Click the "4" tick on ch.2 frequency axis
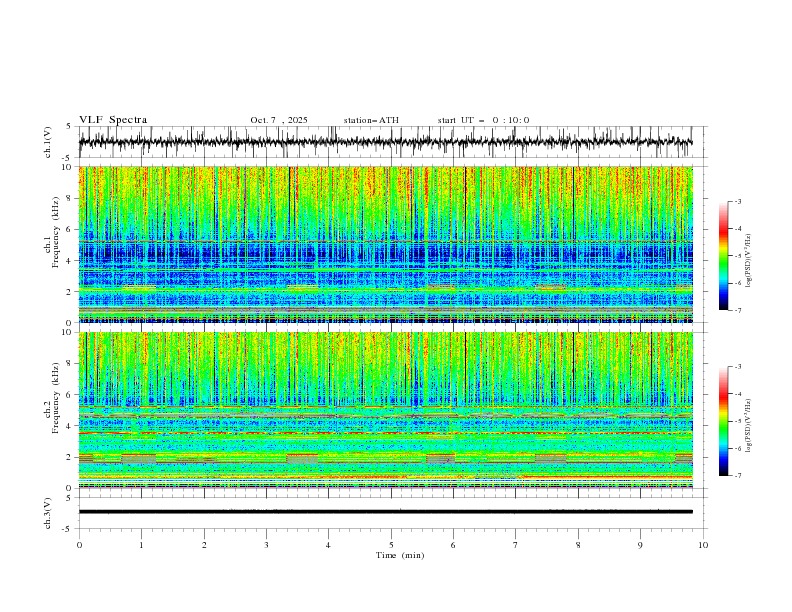The image size is (792, 612). coord(69,426)
